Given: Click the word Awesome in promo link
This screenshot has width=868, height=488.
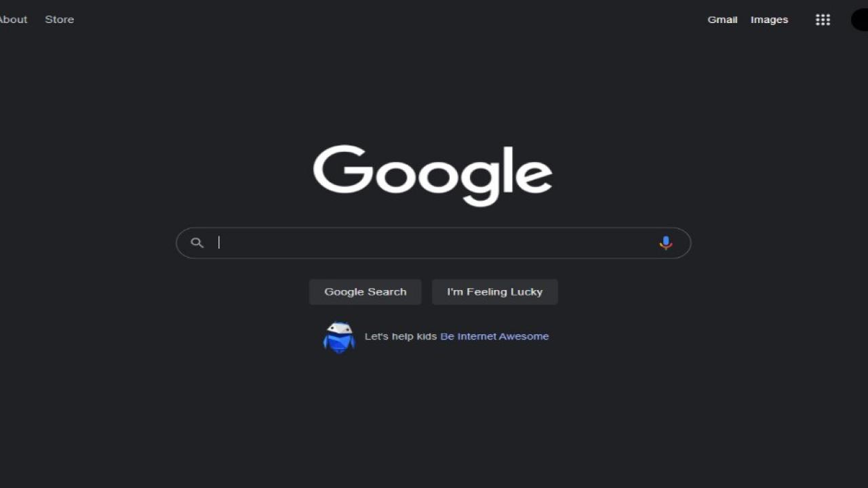Looking at the screenshot, I should [x=524, y=336].
